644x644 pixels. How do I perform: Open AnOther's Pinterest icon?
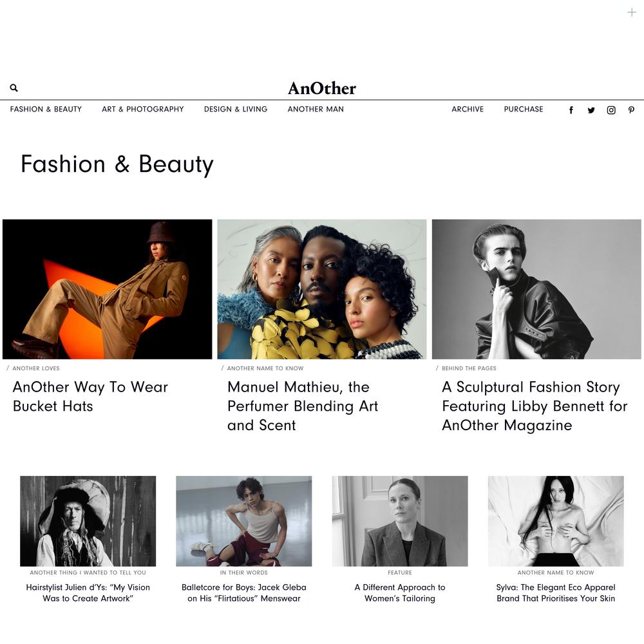[631, 110]
